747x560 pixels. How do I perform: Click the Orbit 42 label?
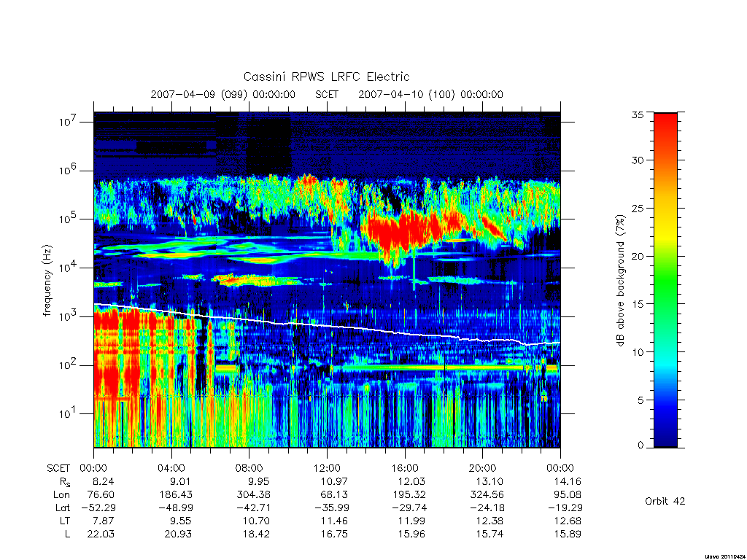665,501
